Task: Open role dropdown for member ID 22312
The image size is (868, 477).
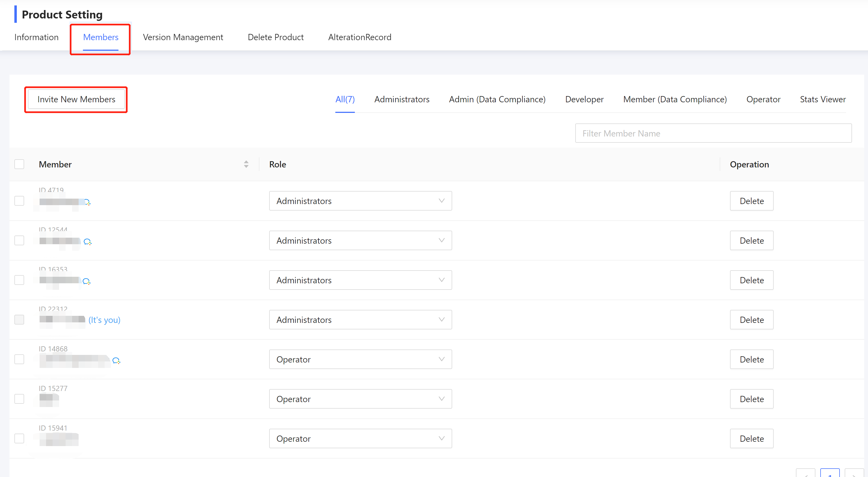Action: pos(360,319)
